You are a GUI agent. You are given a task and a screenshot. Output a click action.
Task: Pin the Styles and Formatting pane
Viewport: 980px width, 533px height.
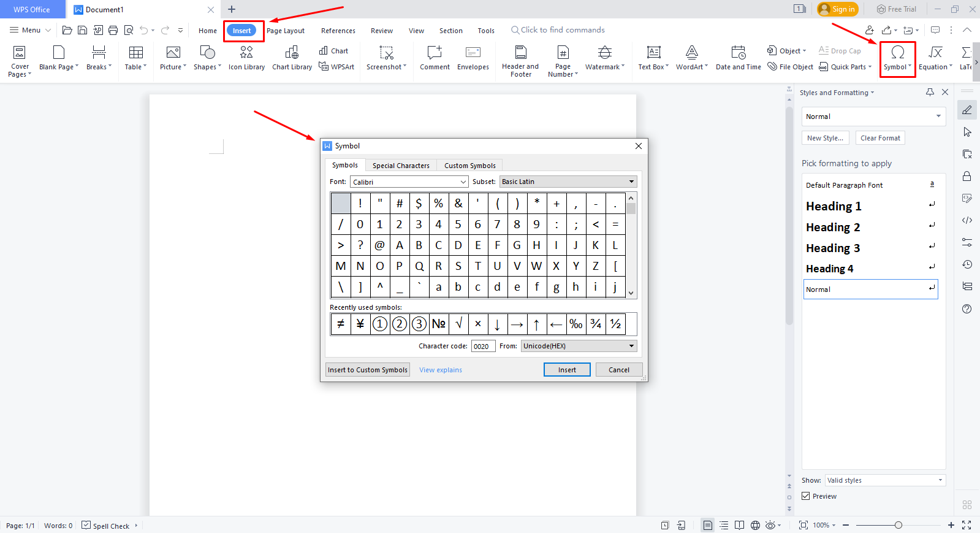930,92
